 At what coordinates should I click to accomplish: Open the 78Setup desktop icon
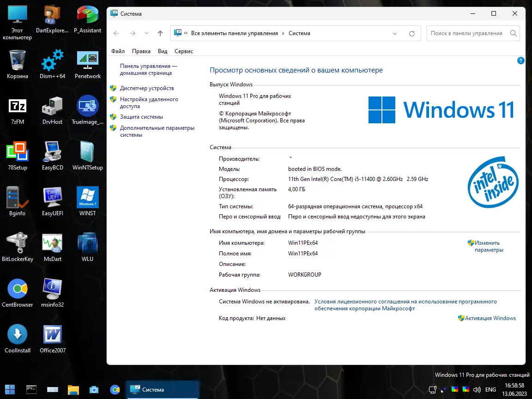pyautogui.click(x=17, y=156)
